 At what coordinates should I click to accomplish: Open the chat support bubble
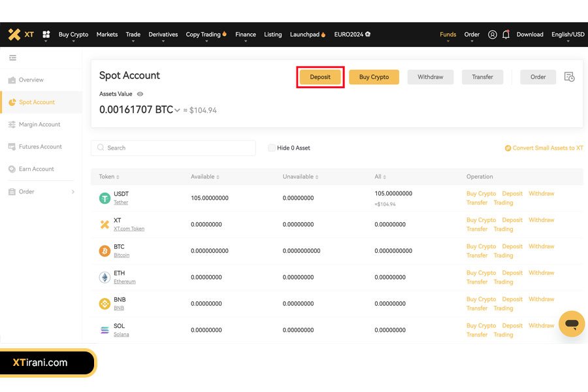point(572,324)
